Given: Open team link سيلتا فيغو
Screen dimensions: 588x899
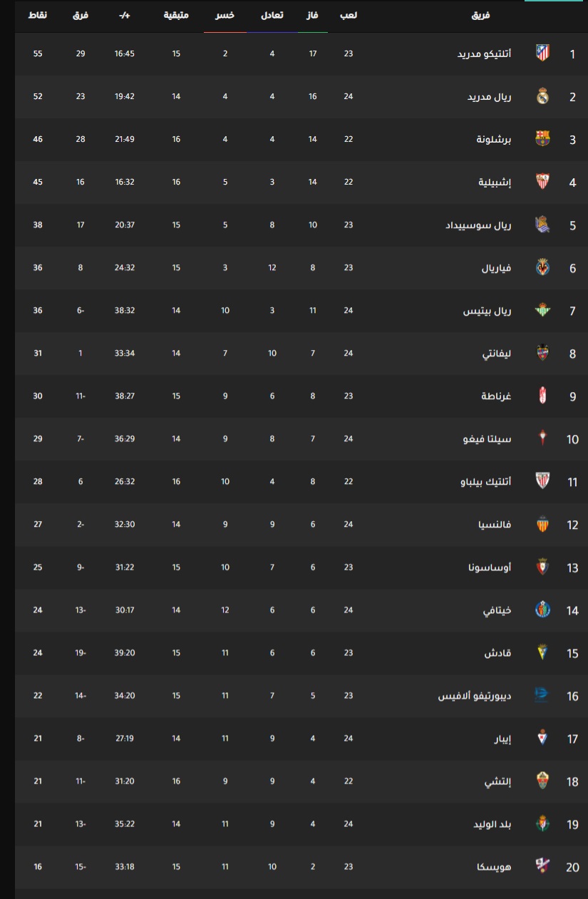Looking at the screenshot, I should [x=488, y=439].
